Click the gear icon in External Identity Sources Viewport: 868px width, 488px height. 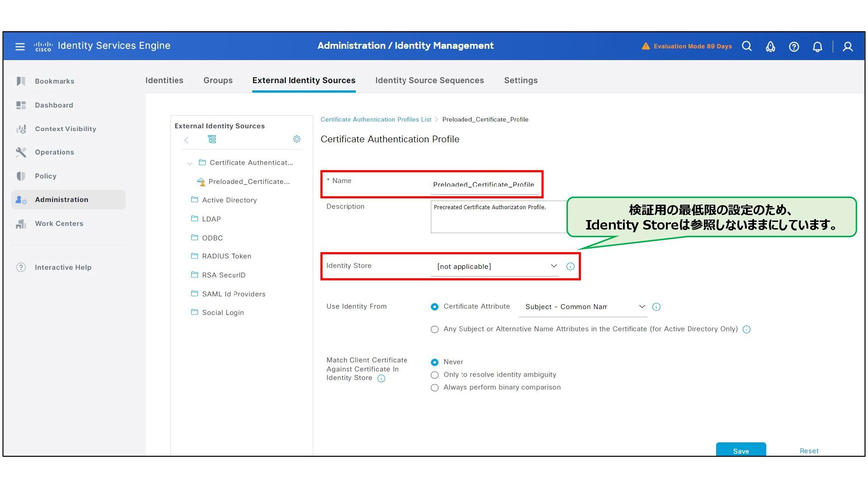297,139
